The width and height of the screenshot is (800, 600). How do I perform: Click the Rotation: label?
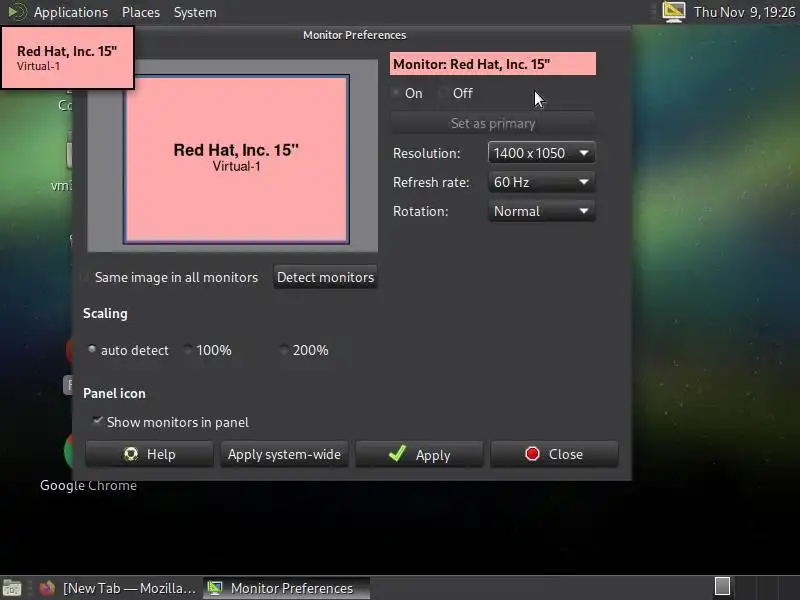point(420,211)
